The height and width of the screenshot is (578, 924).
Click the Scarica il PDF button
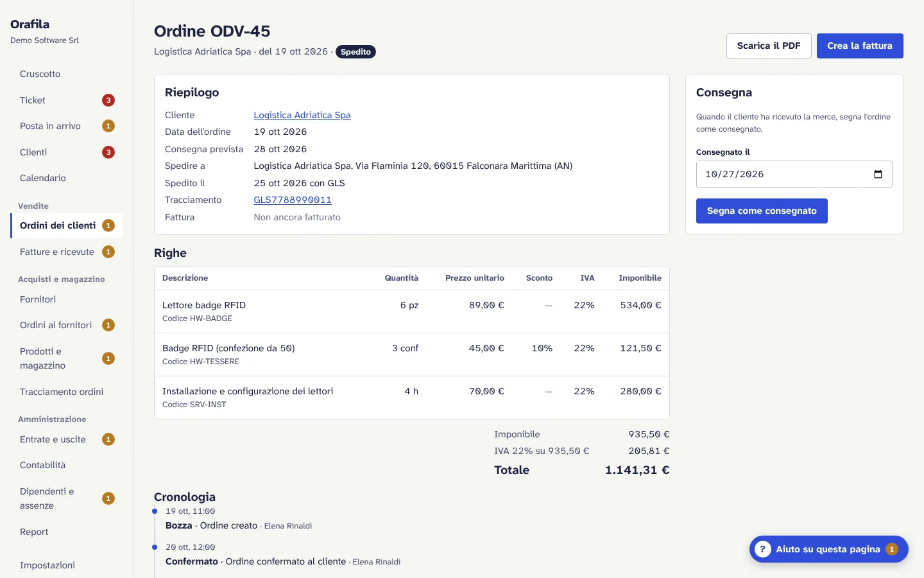tap(769, 46)
